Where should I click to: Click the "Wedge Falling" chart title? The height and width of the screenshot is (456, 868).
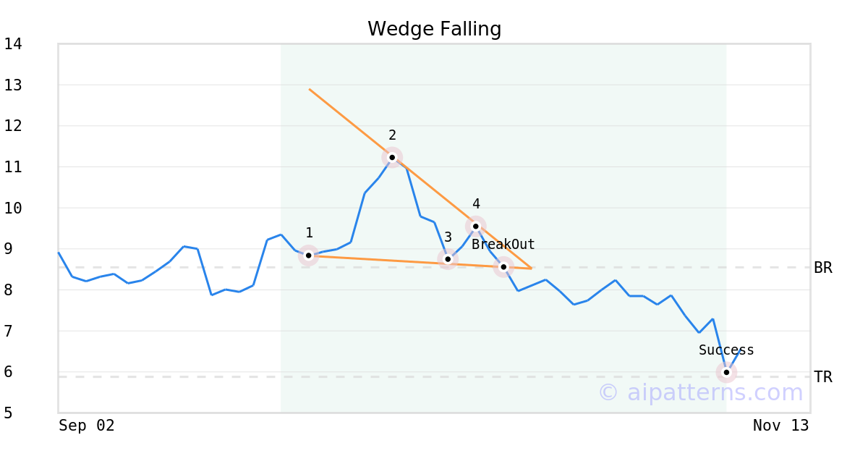point(434,29)
